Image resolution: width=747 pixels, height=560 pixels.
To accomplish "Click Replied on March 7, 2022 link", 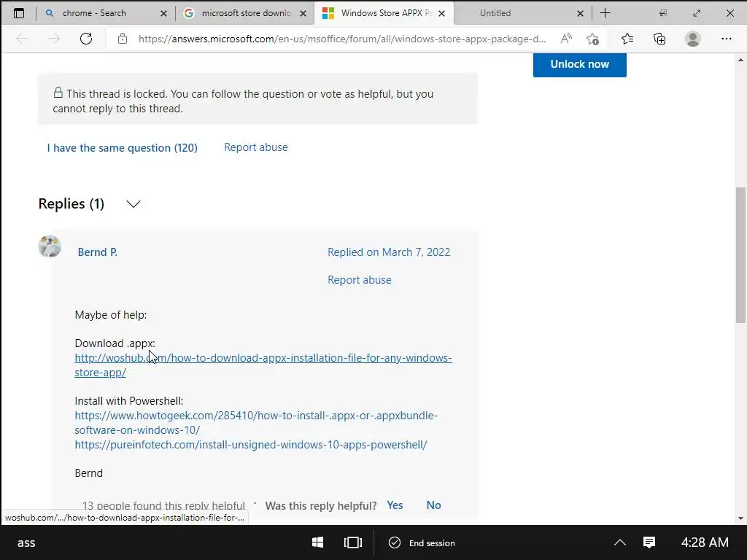I will click(389, 252).
